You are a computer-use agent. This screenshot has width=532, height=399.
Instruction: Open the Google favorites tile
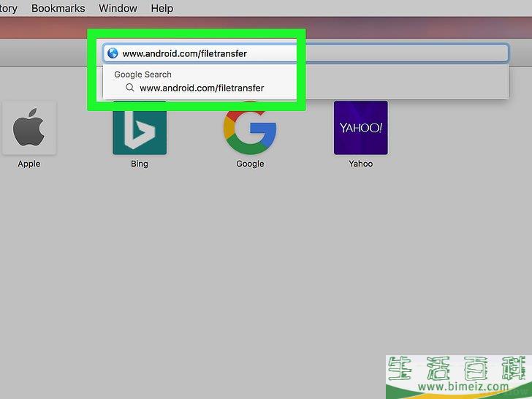tap(250, 128)
